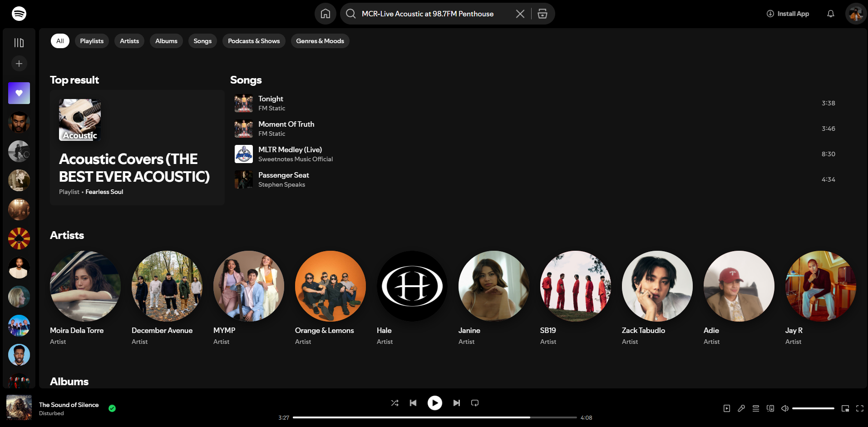This screenshot has height=427, width=868.
Task: Toggle shuffle playback
Action: pos(395,403)
